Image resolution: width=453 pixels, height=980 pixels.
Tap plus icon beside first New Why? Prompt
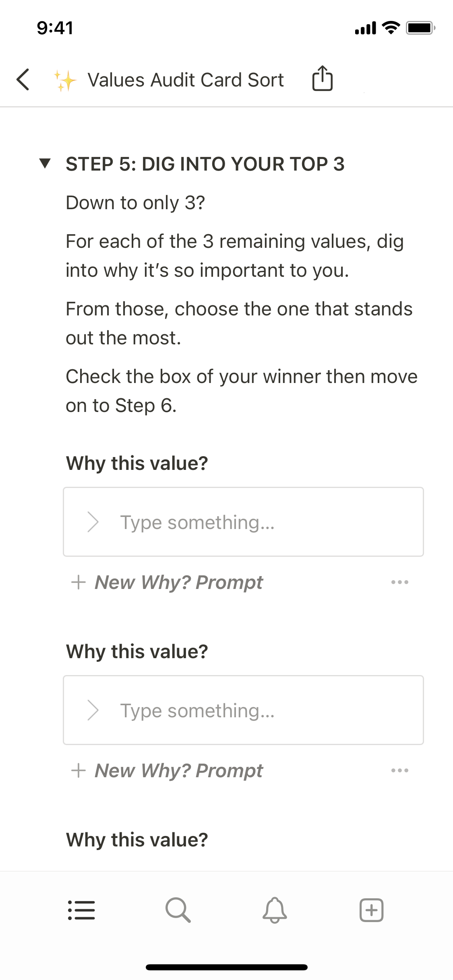79,582
